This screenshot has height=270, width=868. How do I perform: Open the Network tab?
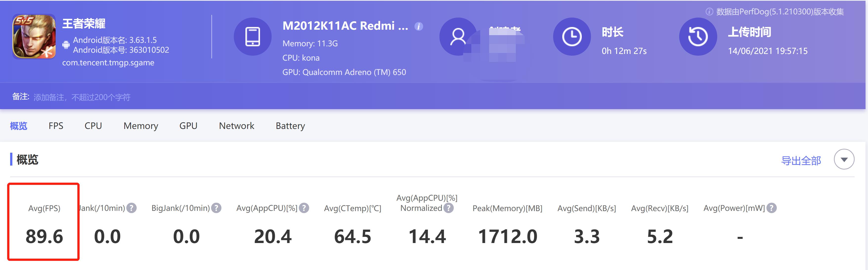tap(236, 125)
